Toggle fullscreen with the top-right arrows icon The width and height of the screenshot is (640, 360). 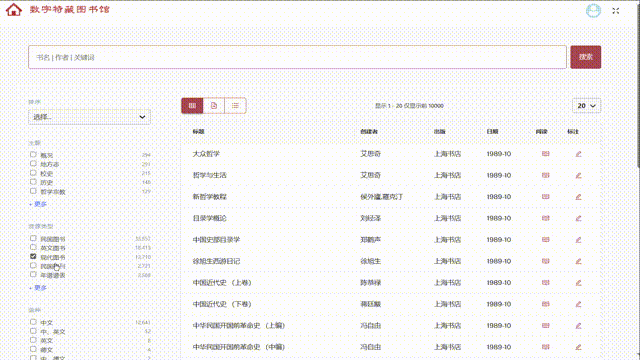(x=616, y=11)
